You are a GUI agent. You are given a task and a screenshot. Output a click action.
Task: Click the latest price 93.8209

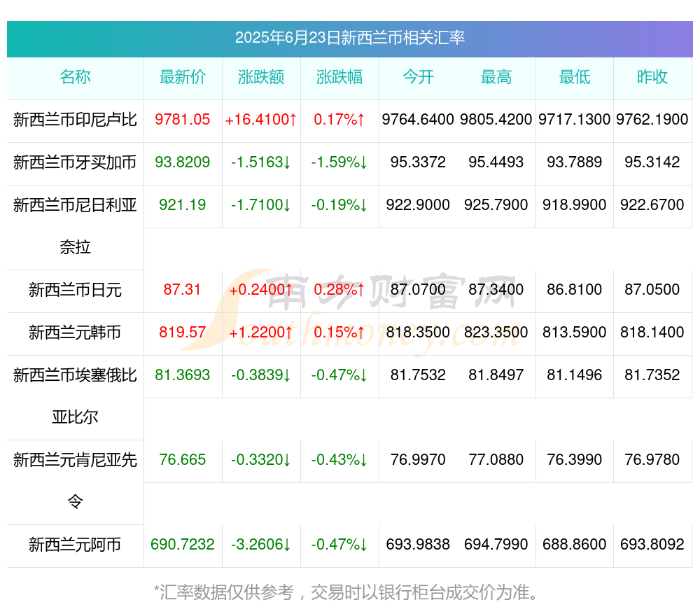(x=183, y=162)
